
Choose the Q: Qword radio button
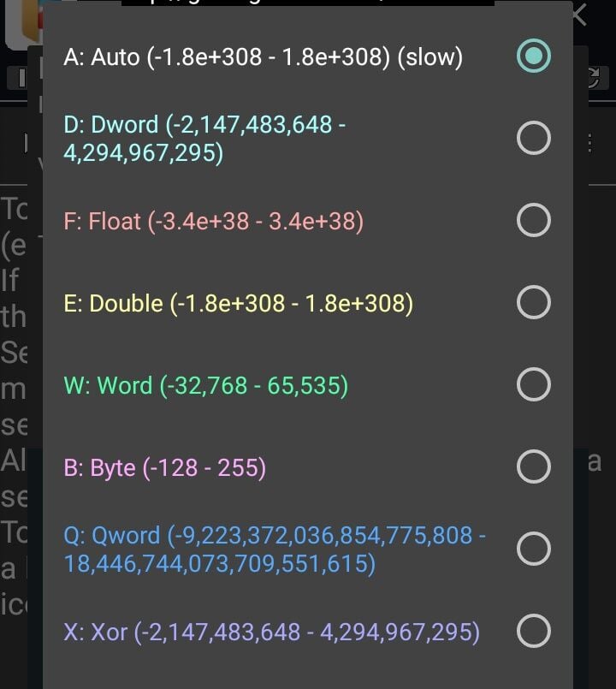(x=534, y=549)
